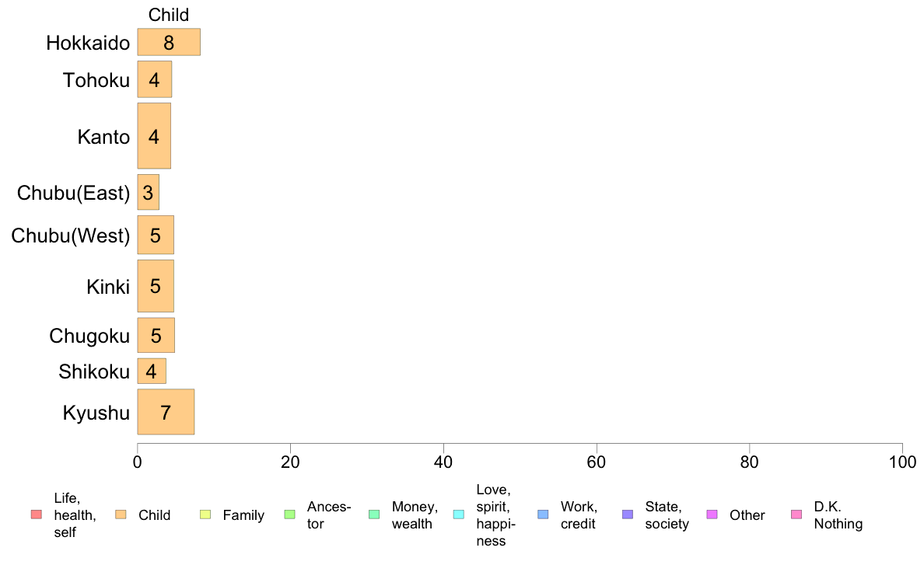Click the Hokkaido bar labeled 8

coord(169,42)
